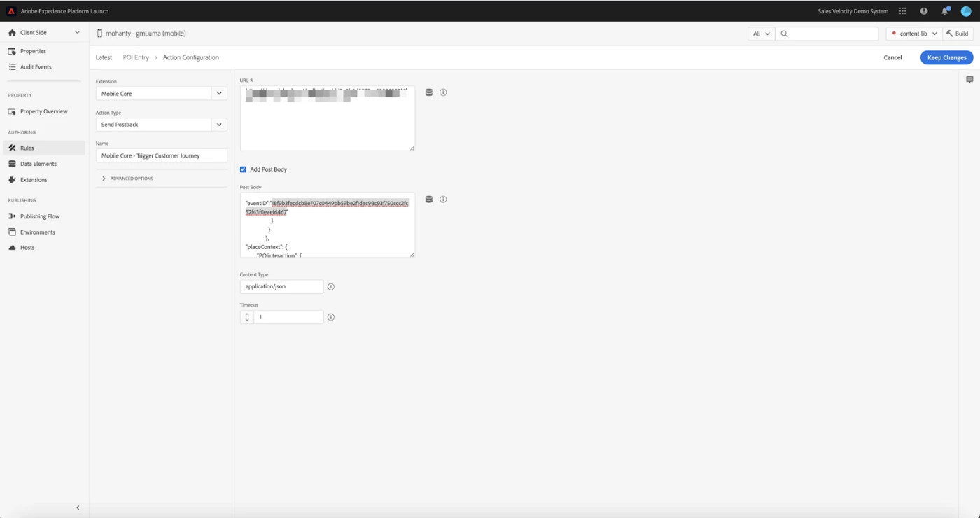The width and height of the screenshot is (980, 518).
Task: Click the Adobe logo icon
Action: coord(11,11)
